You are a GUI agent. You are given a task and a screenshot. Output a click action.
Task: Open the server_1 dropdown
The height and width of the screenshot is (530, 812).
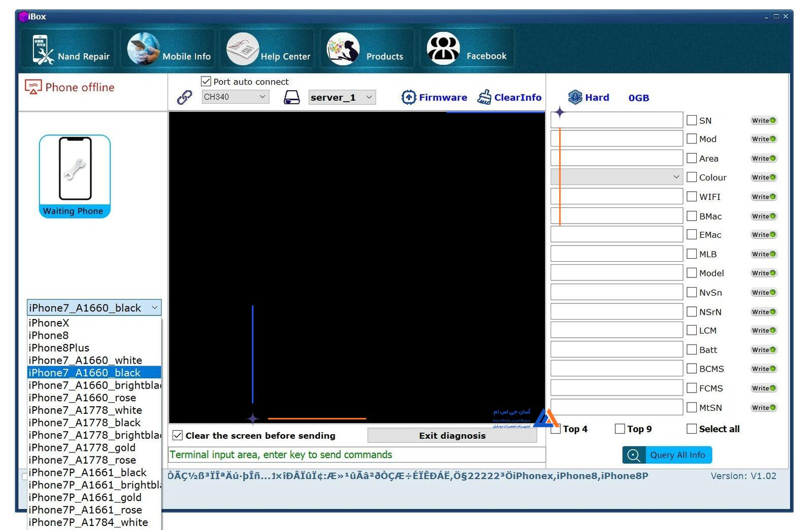(x=342, y=97)
